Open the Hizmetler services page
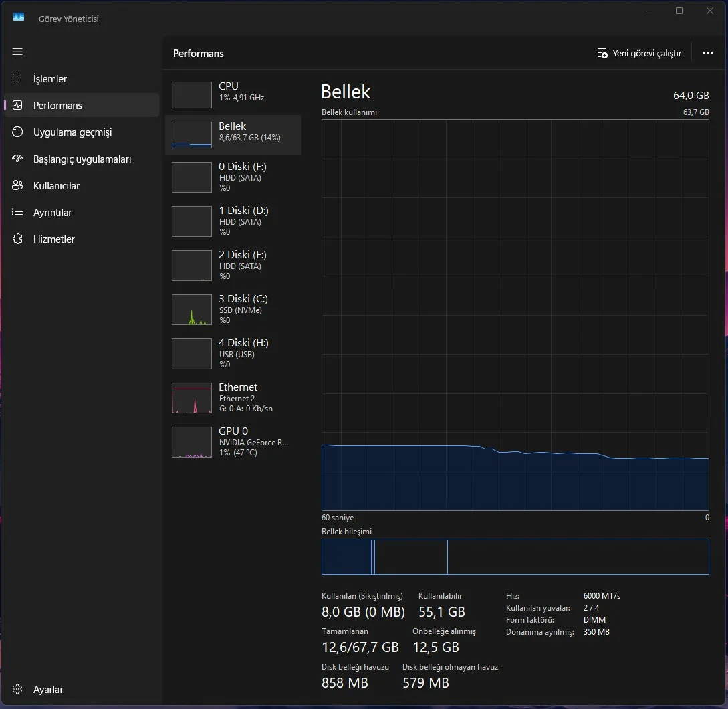This screenshot has width=728, height=709. [53, 239]
